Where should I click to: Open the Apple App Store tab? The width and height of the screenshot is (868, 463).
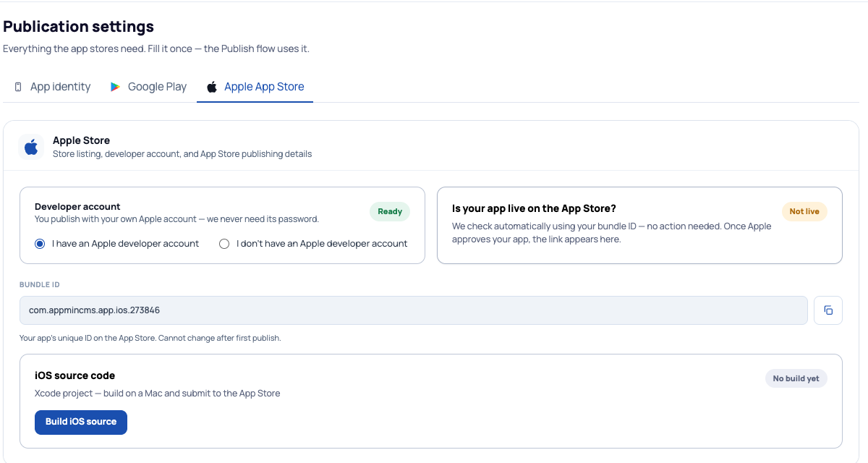tap(255, 87)
